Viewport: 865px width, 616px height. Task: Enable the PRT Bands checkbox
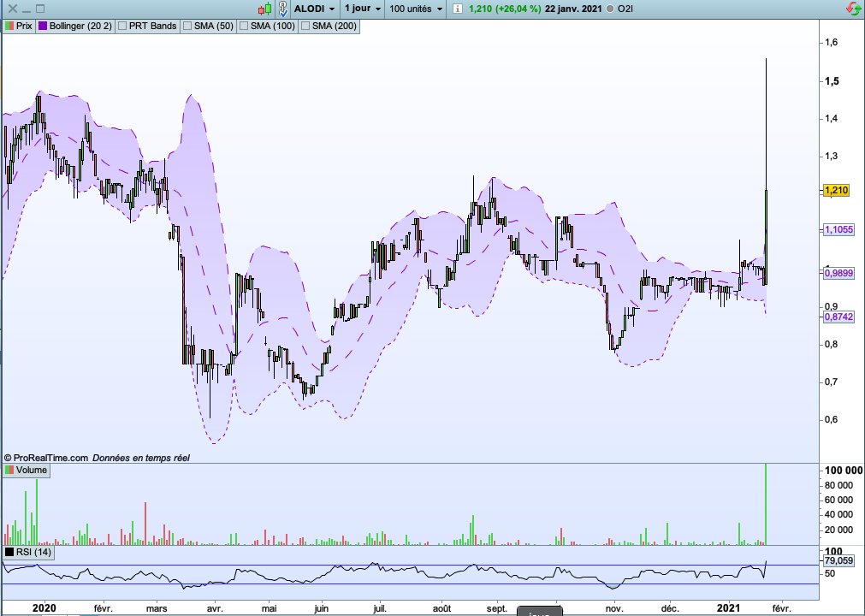pyautogui.click(x=123, y=26)
